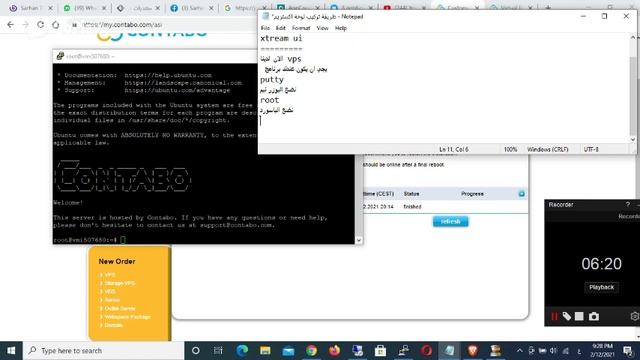Open Domain link under New Order
640x360 pixels.
[x=113, y=325]
